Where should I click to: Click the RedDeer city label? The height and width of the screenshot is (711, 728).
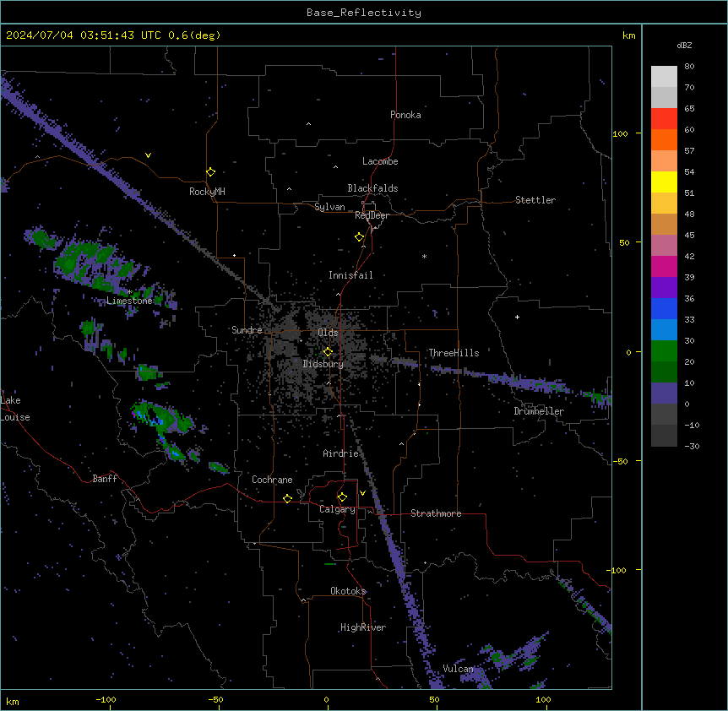click(x=372, y=215)
